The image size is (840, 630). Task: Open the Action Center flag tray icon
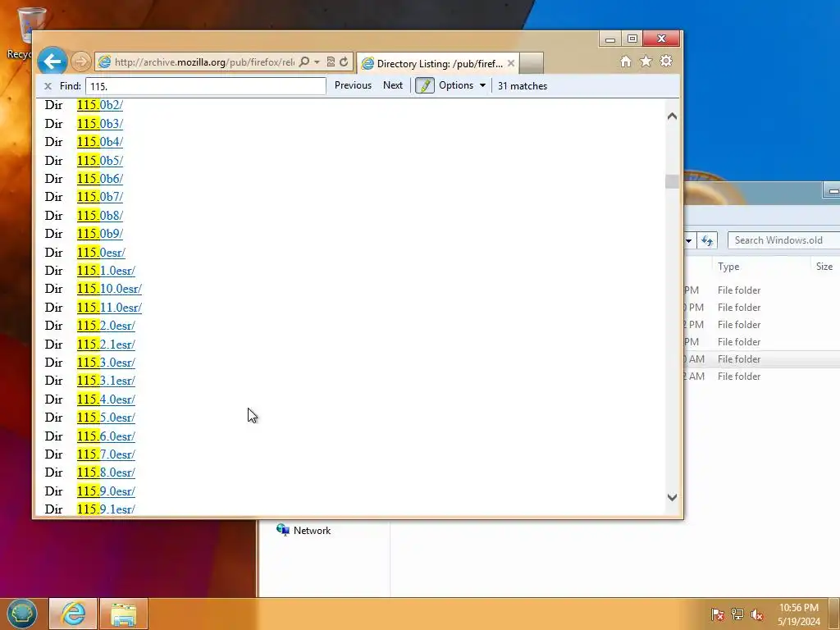[717, 614]
